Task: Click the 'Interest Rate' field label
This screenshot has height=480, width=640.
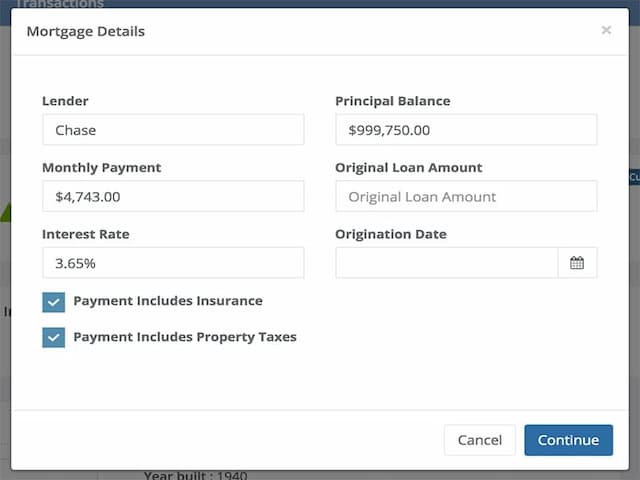Action: click(x=85, y=234)
